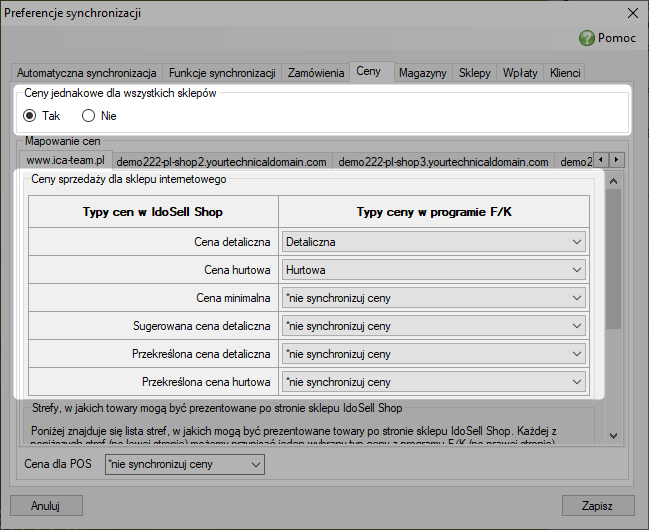Click the Typy cen w IdoSell Shop header

pyautogui.click(x=153, y=212)
